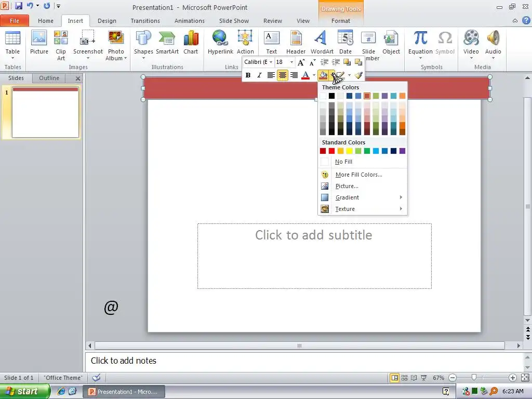Open shape outline dropdown arrow
This screenshot has height=399, width=532.
point(349,75)
